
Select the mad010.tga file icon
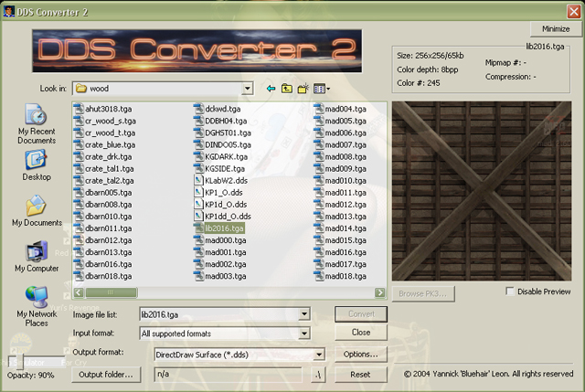[319, 180]
